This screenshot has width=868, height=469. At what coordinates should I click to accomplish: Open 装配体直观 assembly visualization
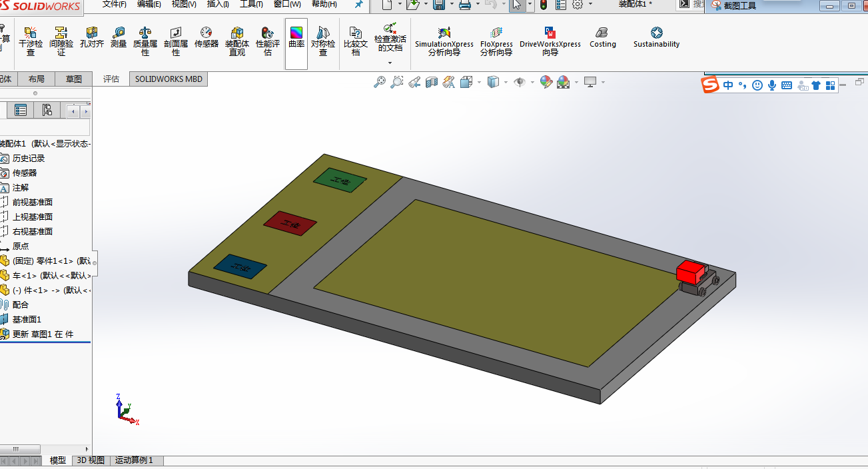point(237,41)
